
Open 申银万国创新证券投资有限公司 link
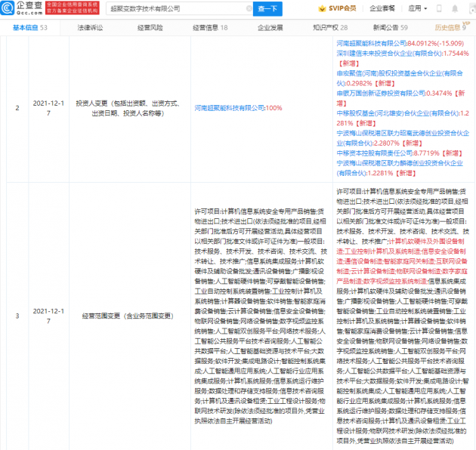tap(381, 94)
